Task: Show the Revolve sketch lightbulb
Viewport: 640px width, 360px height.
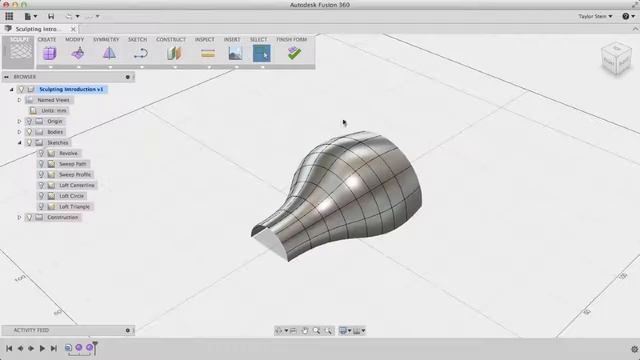Action: tap(41, 153)
